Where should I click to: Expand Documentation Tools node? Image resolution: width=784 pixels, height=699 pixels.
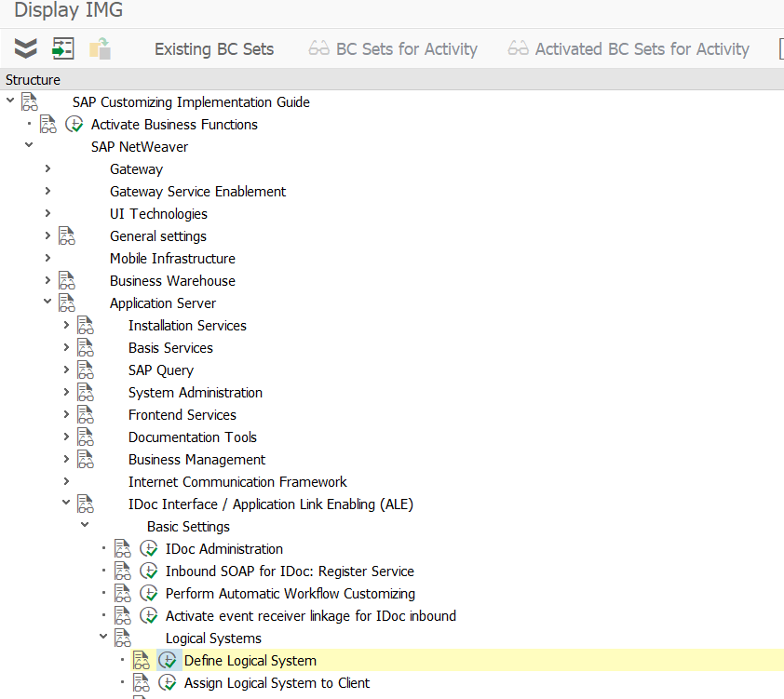(x=66, y=437)
